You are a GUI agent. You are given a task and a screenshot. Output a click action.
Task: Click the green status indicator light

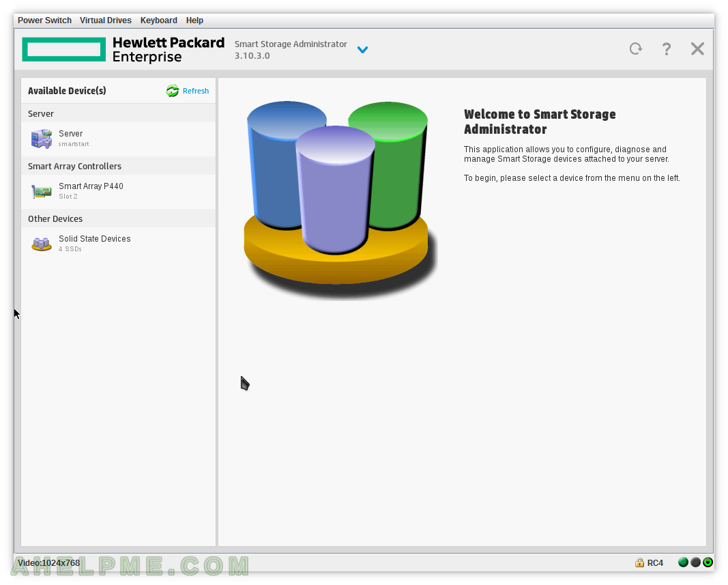pyautogui.click(x=683, y=562)
